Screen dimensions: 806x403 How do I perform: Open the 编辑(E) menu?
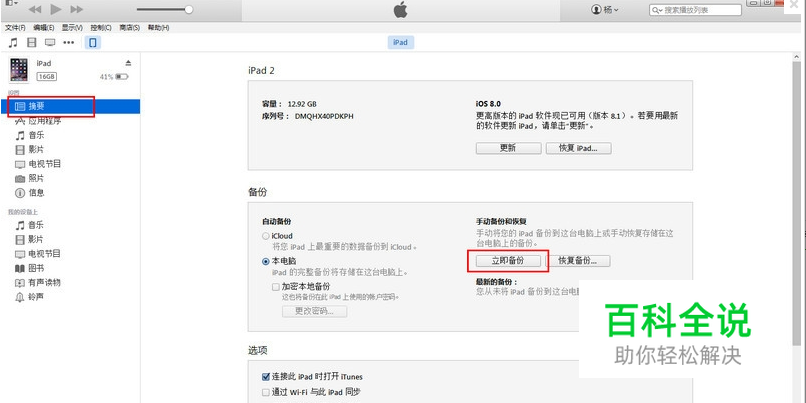click(x=44, y=28)
